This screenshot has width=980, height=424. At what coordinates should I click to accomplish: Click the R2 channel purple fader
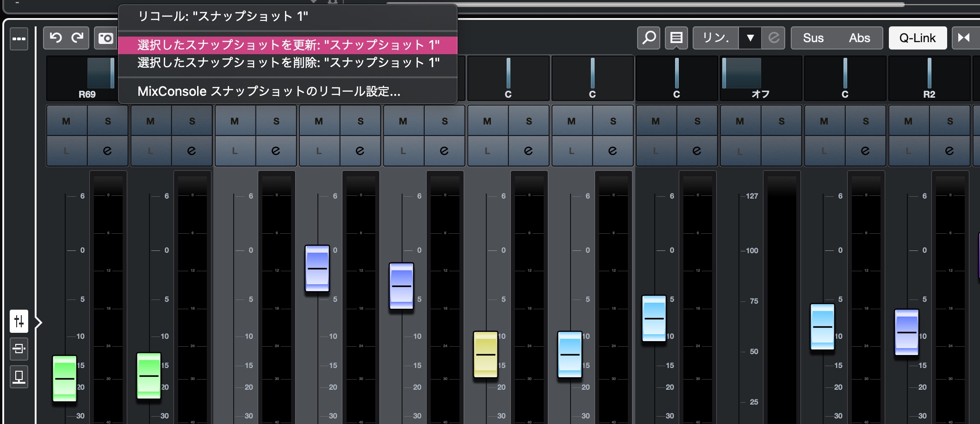907,332
